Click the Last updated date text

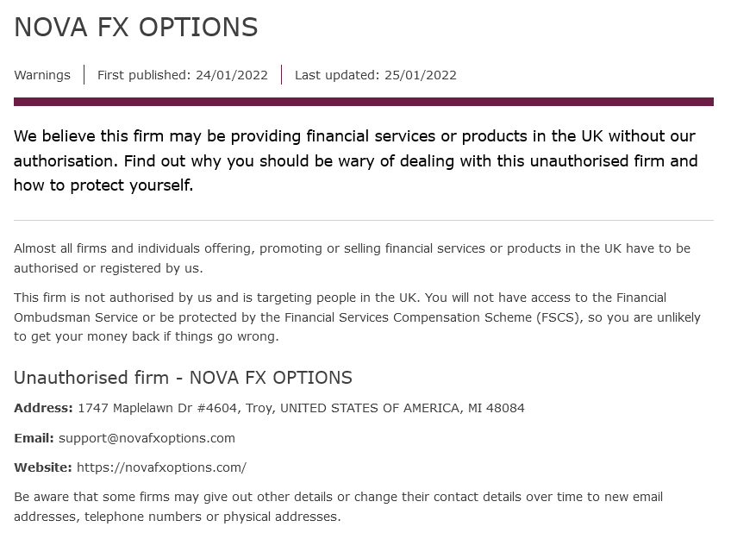[x=376, y=75]
